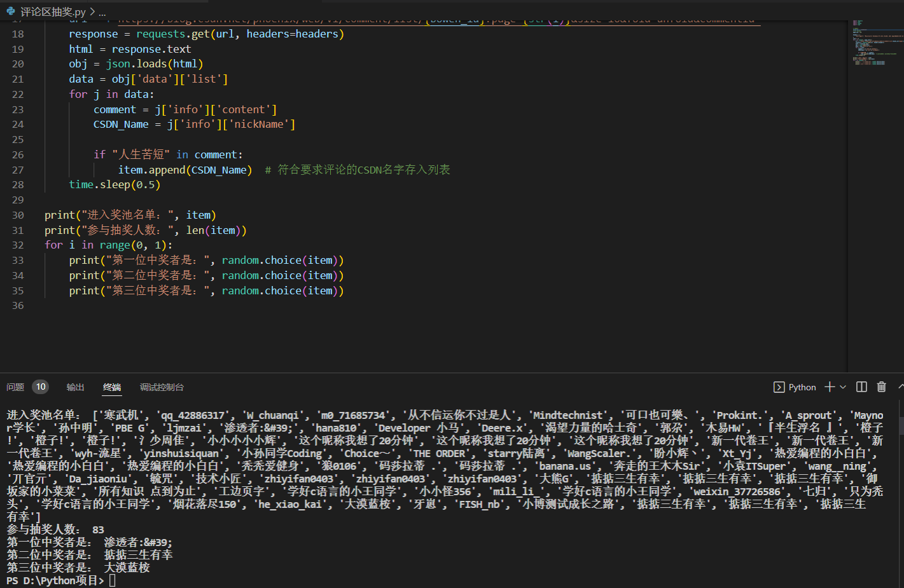
Task: Click line number 32 in the gutter
Action: (18, 245)
